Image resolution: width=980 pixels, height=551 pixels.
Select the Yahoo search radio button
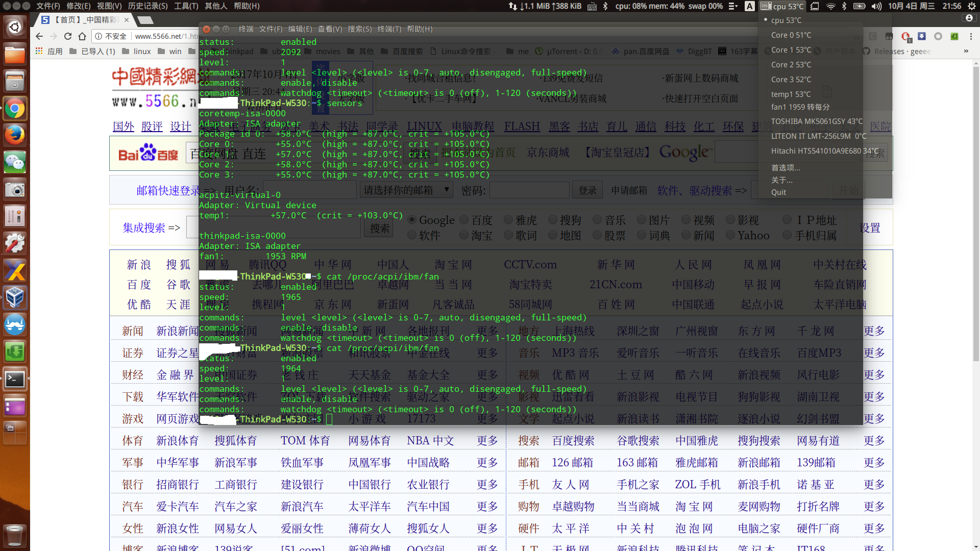pyautogui.click(x=730, y=235)
